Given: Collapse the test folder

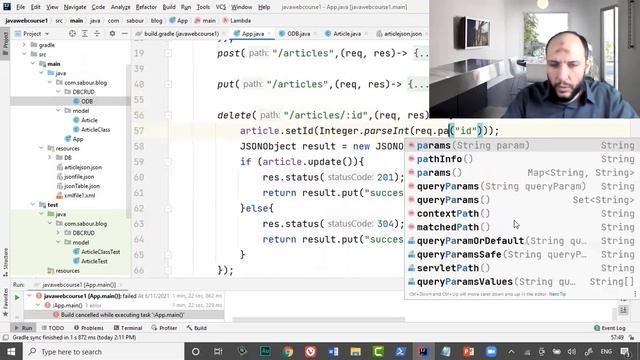Looking at the screenshot, I should click(33, 204).
